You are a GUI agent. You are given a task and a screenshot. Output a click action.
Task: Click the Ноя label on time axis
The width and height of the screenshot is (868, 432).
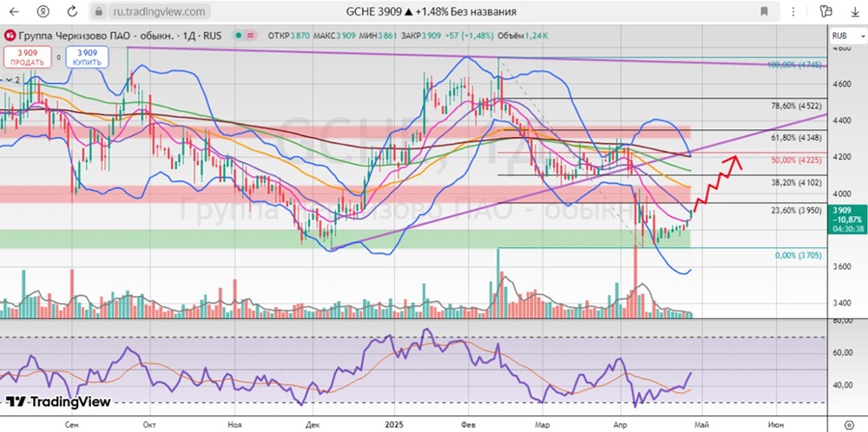pos(234,425)
